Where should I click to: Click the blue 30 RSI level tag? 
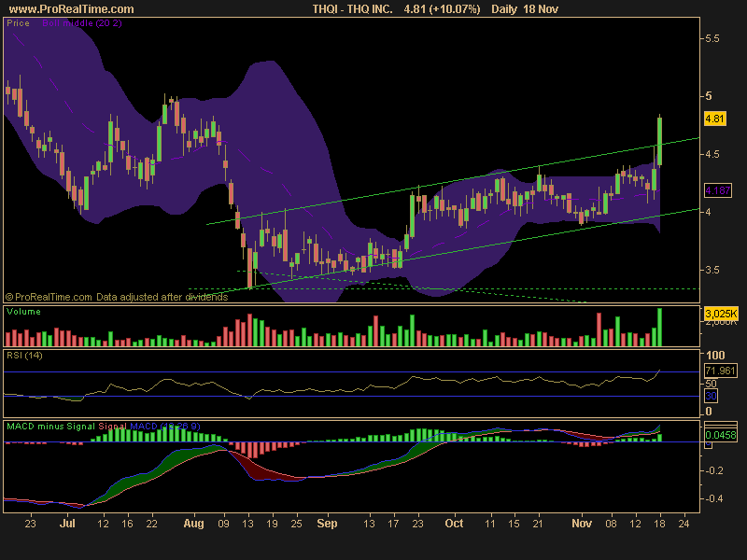tap(711, 396)
